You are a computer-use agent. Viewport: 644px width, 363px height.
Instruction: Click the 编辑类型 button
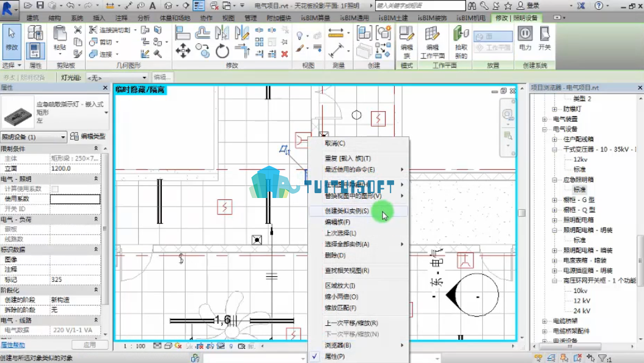[x=88, y=136]
